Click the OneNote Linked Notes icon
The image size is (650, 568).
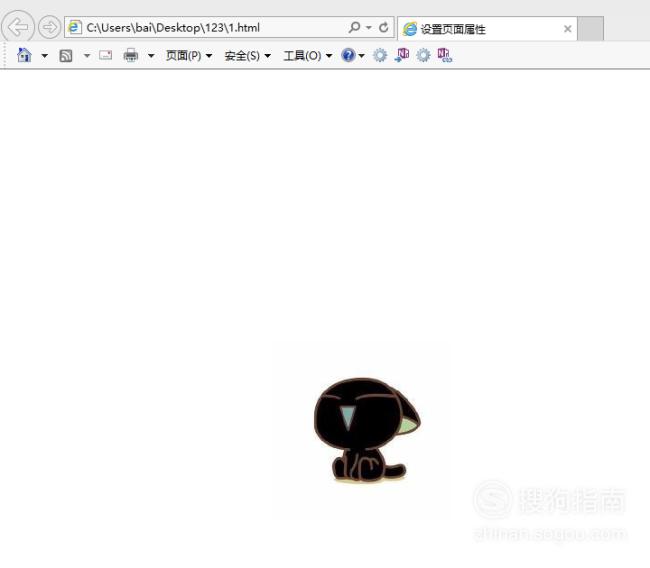[444, 55]
